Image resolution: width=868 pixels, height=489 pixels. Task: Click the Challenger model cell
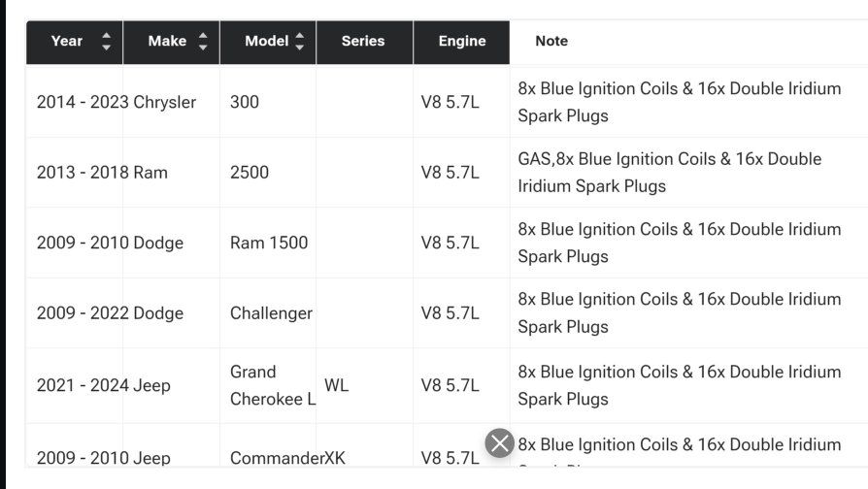(x=271, y=313)
